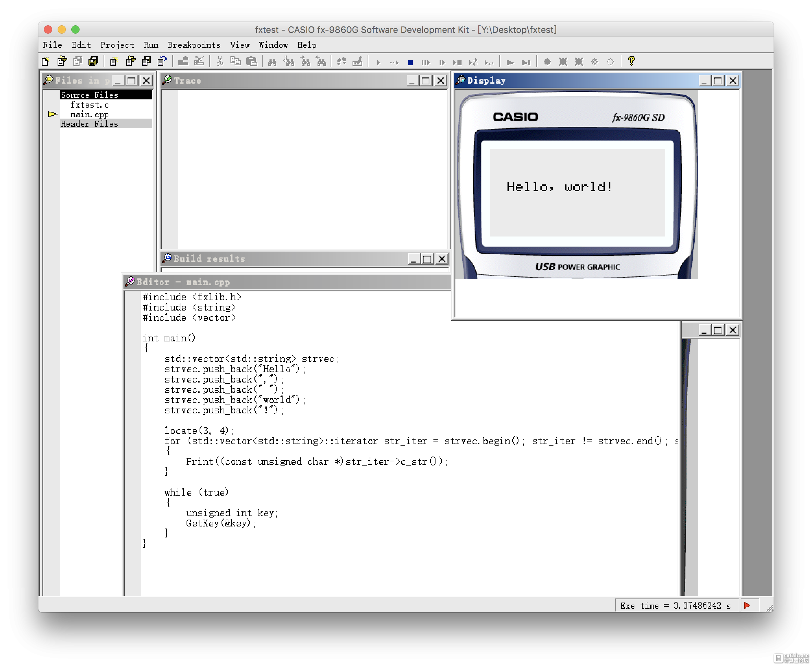
Task: Click the Open file toolbar icon
Action: pyautogui.click(x=61, y=61)
